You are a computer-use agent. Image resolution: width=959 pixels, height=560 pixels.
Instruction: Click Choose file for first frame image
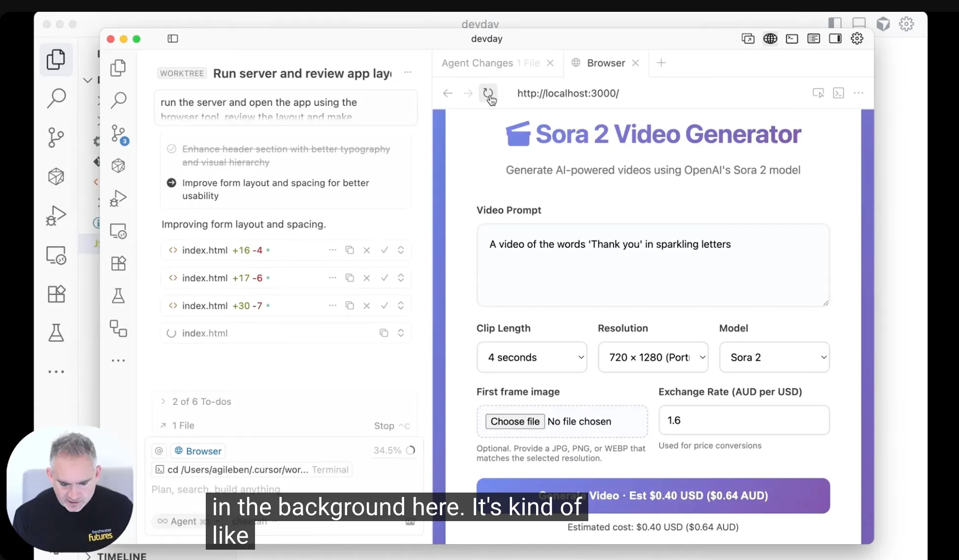pos(515,421)
